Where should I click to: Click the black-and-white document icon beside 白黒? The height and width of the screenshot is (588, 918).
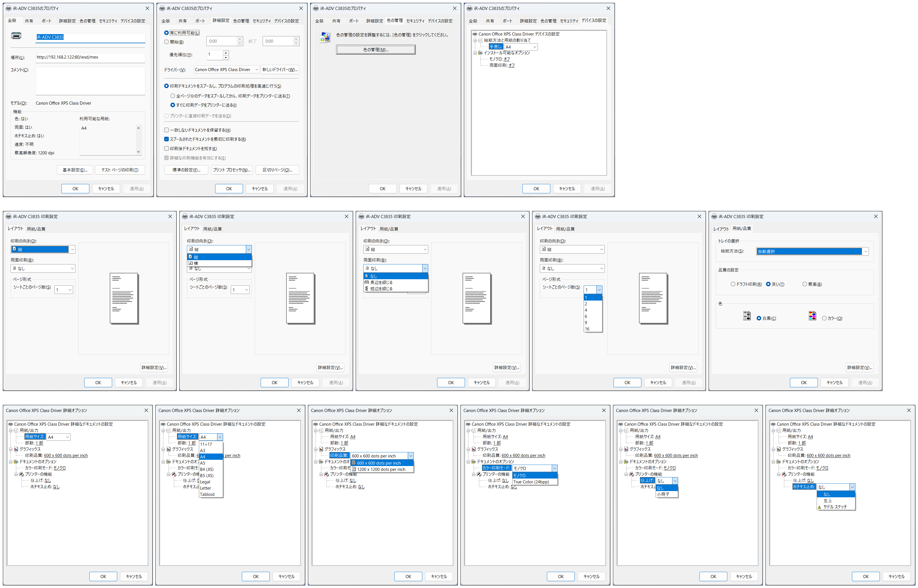746,316
